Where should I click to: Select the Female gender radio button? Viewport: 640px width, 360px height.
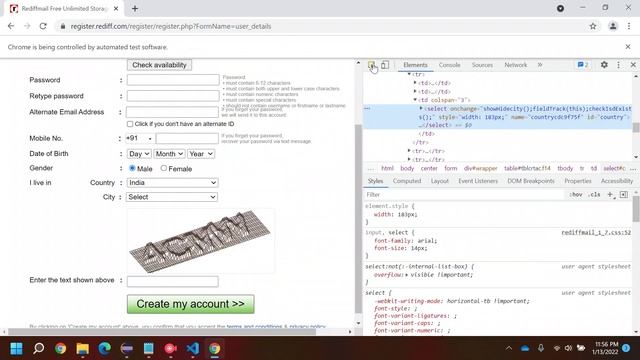pos(164,168)
